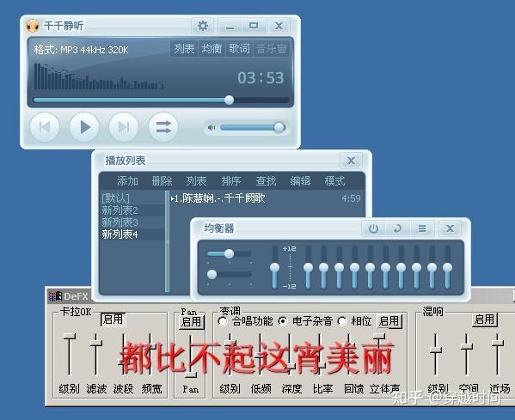
Task: Click the 03:53 time display
Action: [x=261, y=78]
